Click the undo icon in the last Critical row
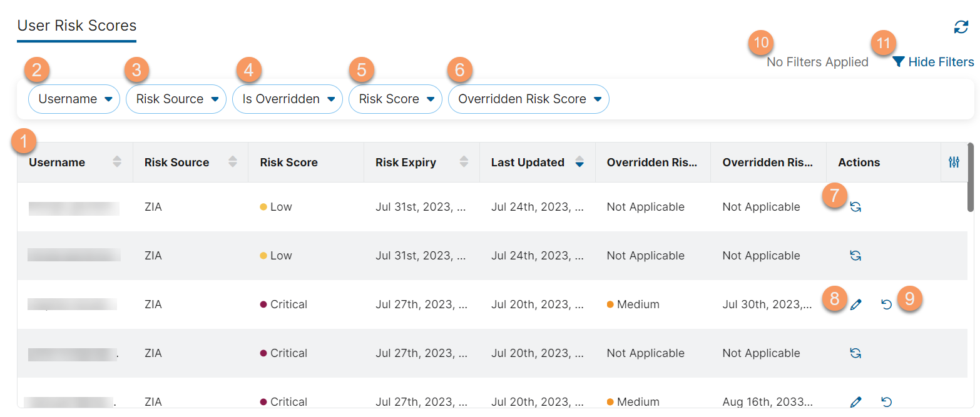 [x=886, y=402]
